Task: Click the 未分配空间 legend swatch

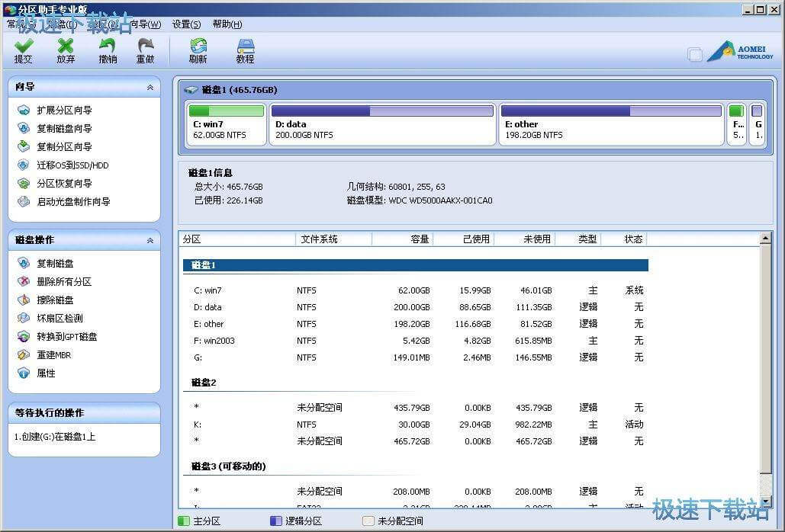Action: 368,521
